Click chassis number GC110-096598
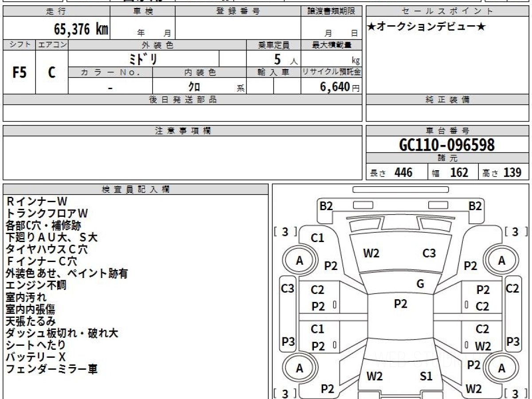532x399 pixels. point(447,145)
